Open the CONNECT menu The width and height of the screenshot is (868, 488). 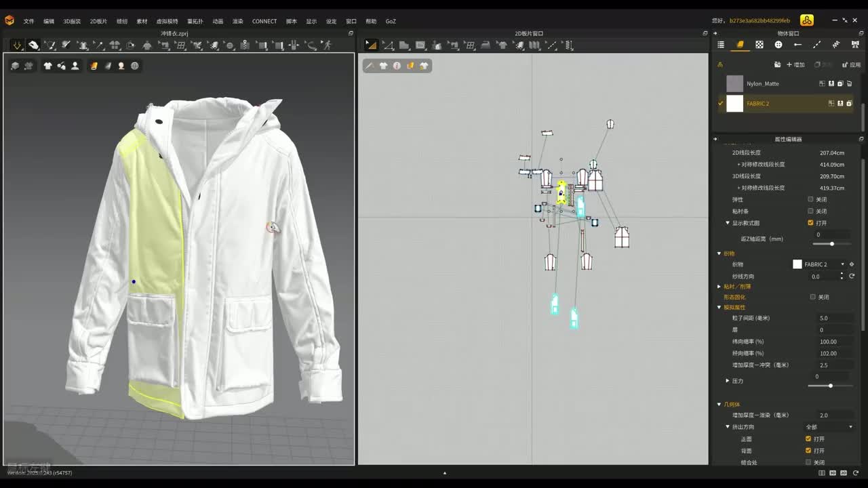click(264, 21)
